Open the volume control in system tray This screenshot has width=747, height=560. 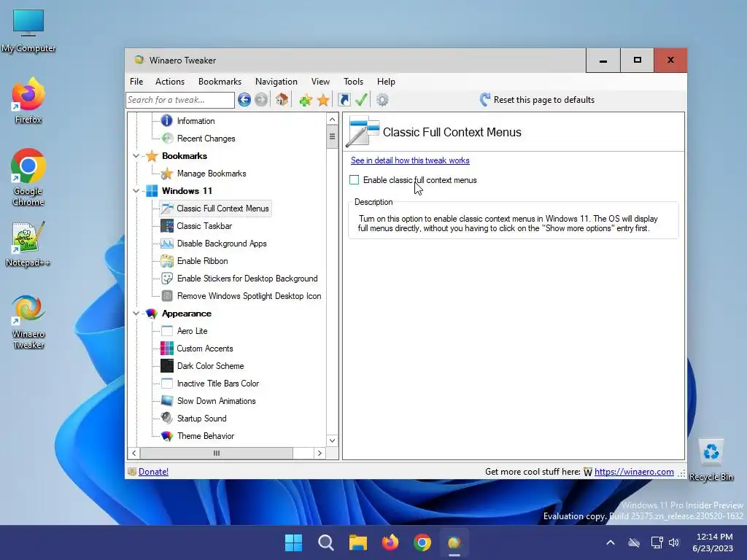pyautogui.click(x=673, y=542)
